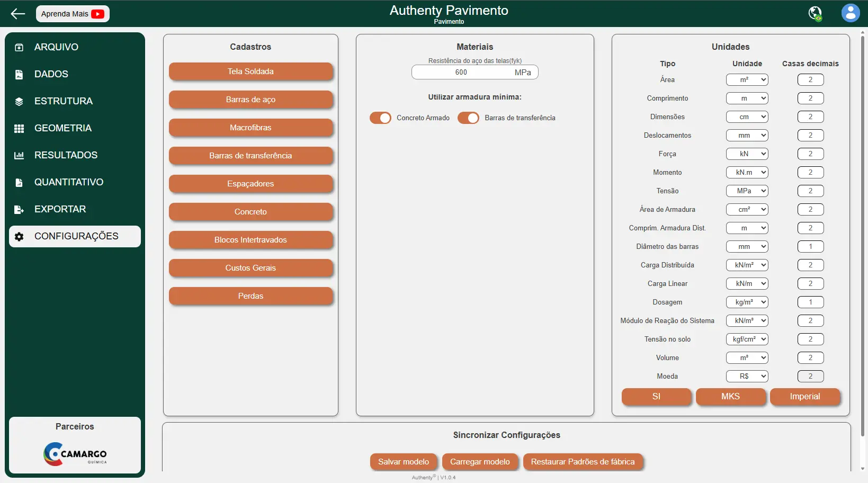Open the Tensão unit dropdown

tap(747, 191)
